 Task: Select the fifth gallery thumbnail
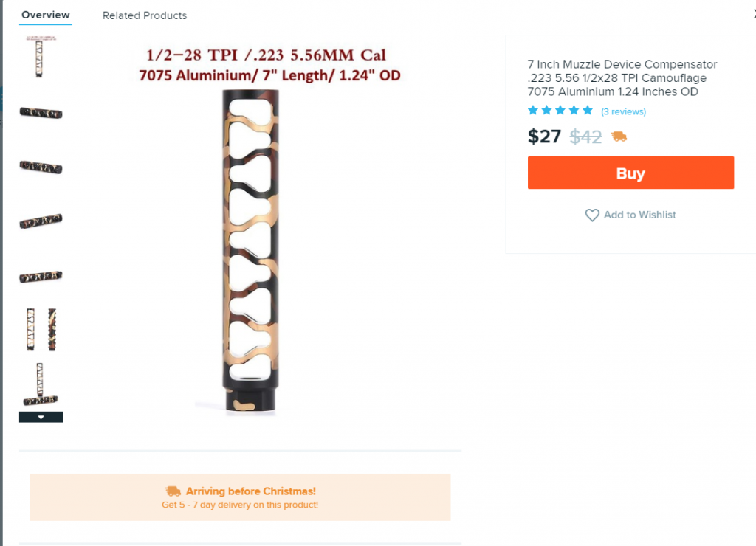tap(41, 275)
